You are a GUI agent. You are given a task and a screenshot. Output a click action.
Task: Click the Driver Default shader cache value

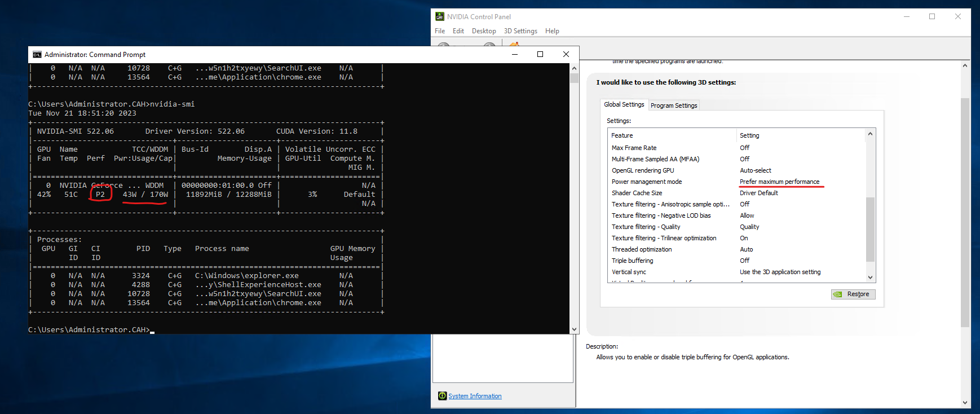tap(758, 193)
